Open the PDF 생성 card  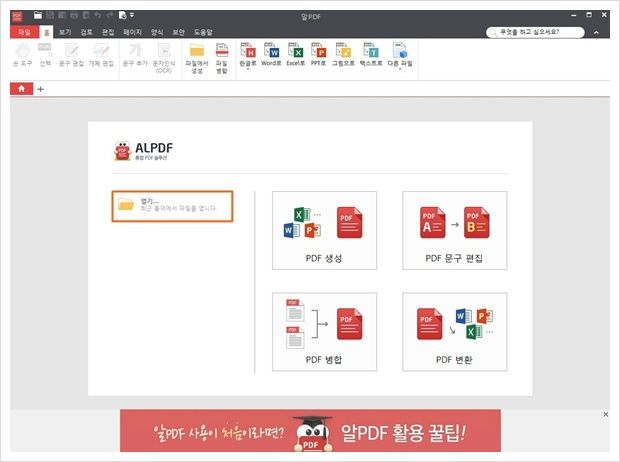click(x=324, y=231)
